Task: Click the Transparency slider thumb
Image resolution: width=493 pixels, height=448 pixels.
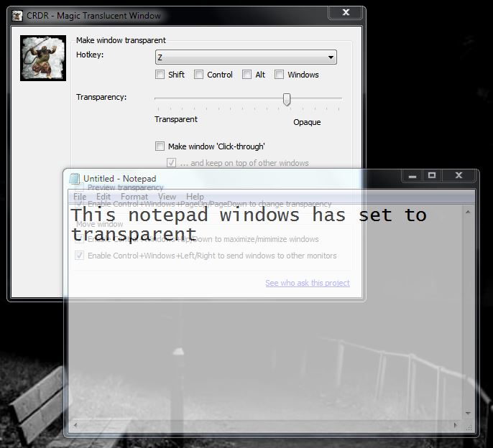Action: 287,99
